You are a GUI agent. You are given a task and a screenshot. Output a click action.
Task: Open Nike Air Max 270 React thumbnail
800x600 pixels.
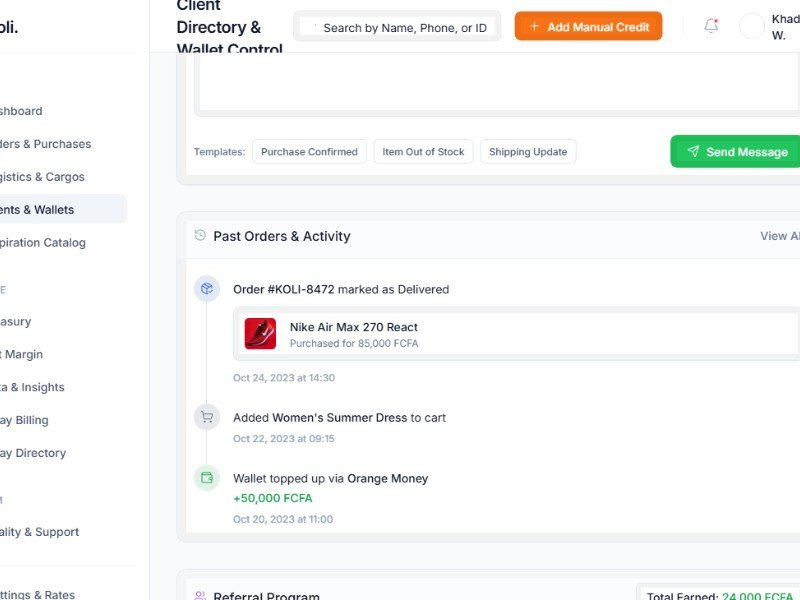tap(260, 334)
